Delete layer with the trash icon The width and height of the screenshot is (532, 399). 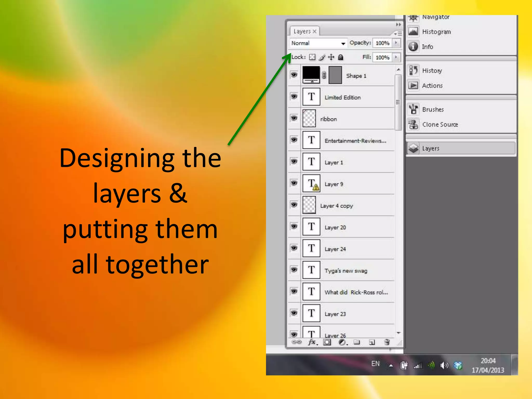[387, 342]
